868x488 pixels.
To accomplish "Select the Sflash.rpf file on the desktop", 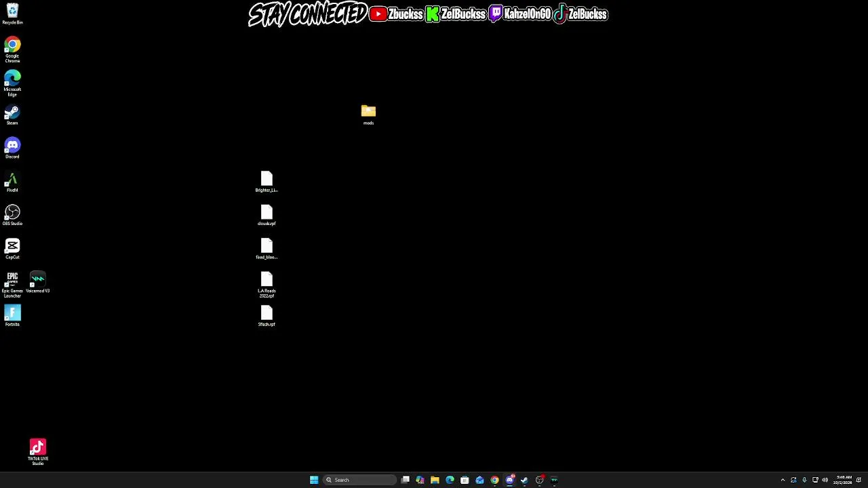I will [267, 316].
